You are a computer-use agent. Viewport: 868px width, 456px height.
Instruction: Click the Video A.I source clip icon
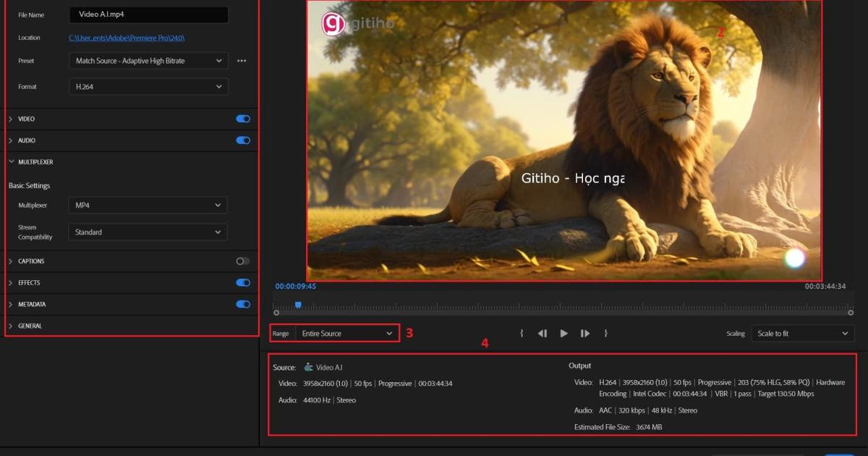309,368
